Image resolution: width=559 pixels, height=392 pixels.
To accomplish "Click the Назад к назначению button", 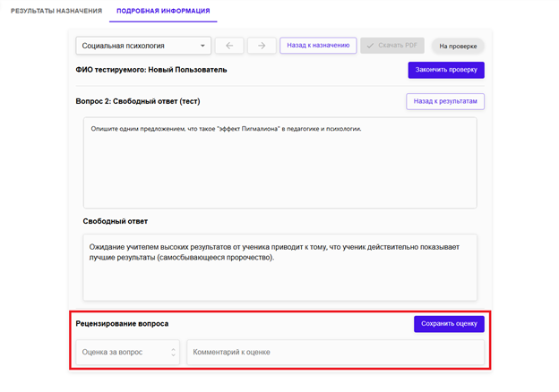I will [x=318, y=46].
